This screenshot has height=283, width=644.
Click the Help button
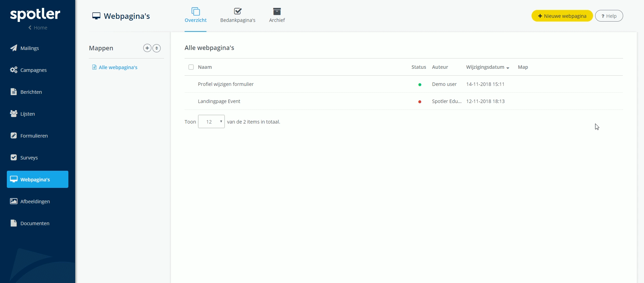(609, 16)
